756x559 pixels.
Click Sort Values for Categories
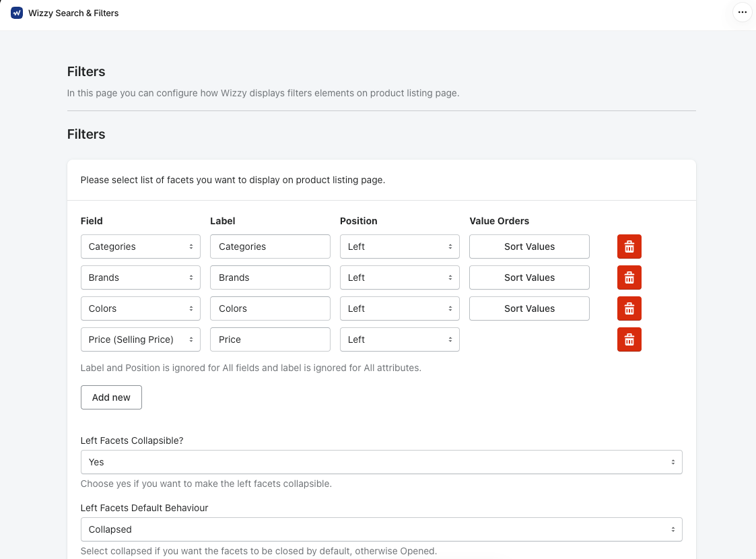(x=529, y=246)
